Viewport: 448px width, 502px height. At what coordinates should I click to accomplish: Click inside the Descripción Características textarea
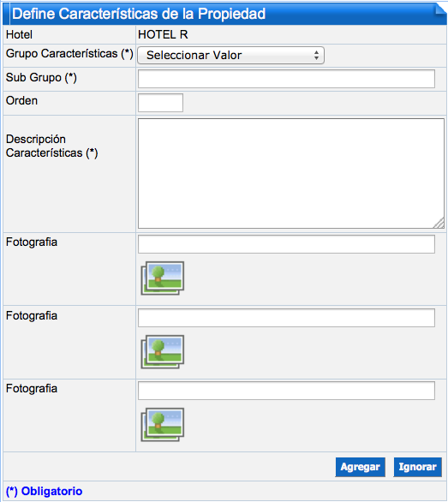point(290,173)
